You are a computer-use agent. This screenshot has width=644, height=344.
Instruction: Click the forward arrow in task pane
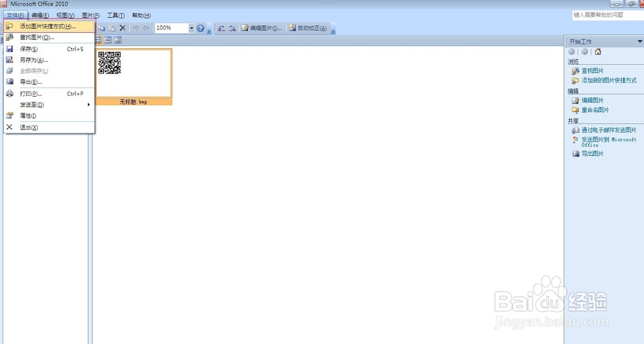[585, 52]
